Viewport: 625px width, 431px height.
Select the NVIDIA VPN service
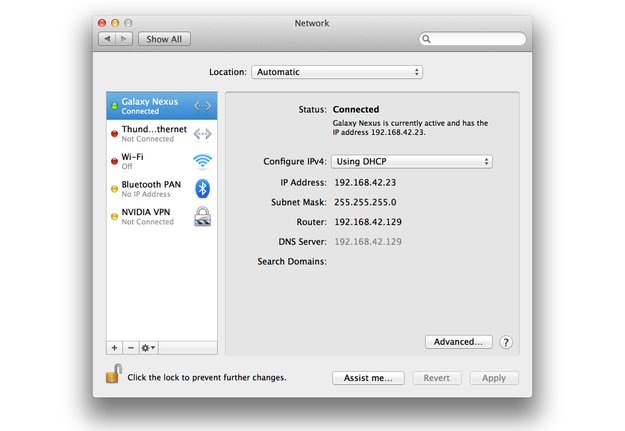(162, 216)
